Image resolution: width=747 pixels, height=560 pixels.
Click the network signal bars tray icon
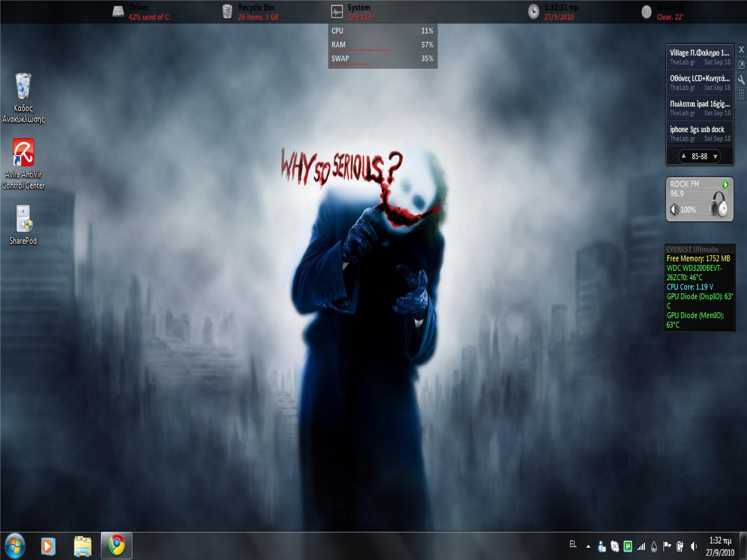point(641,546)
